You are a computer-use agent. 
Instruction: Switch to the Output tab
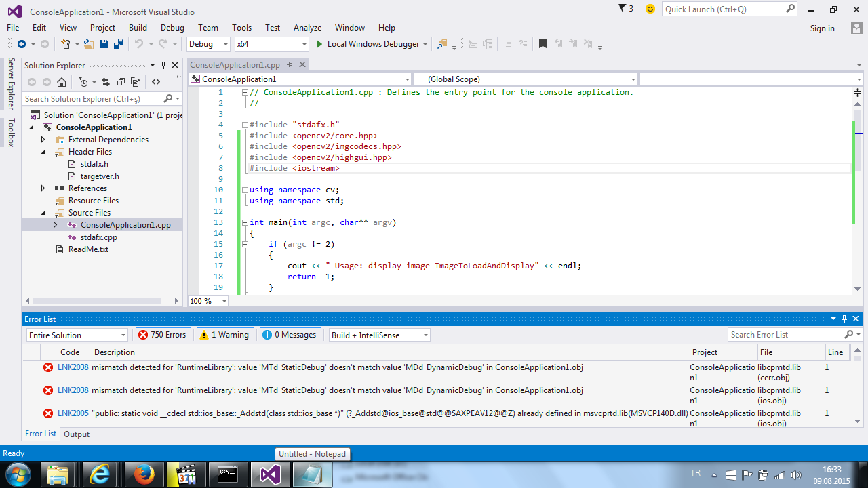(77, 434)
